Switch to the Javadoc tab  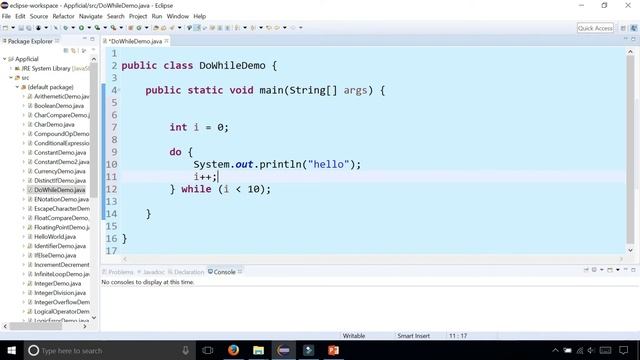coord(151,272)
